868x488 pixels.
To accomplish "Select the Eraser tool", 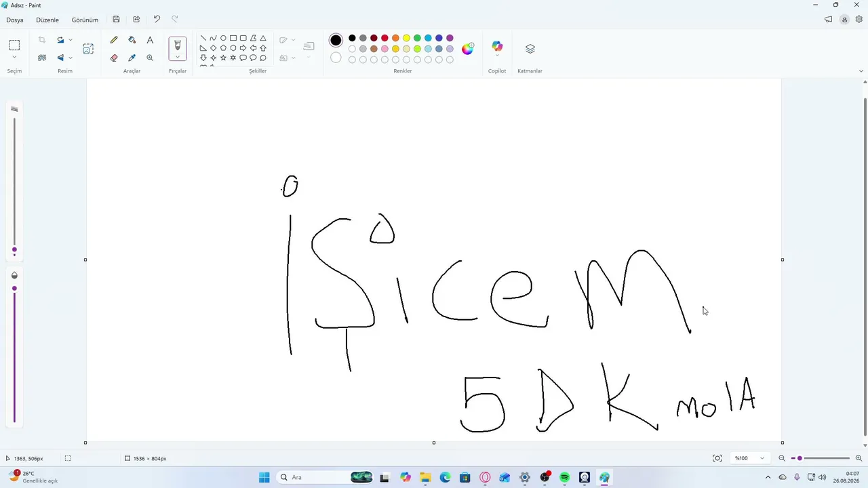I will [x=114, y=58].
